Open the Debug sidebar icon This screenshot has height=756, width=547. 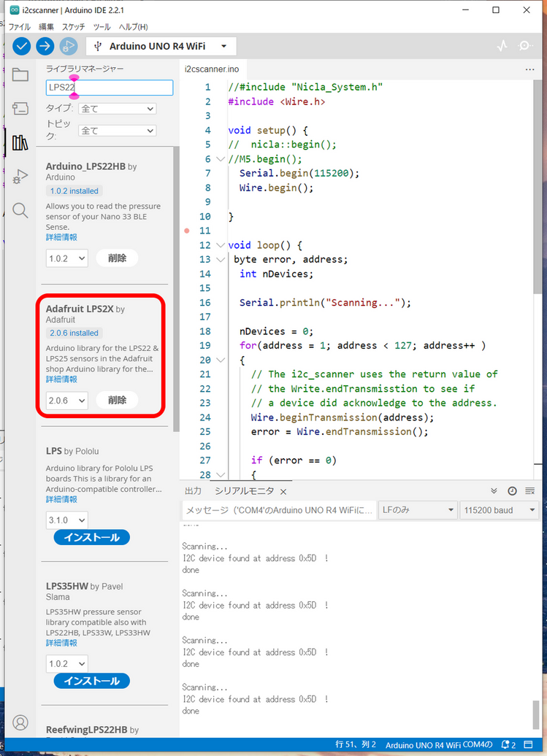point(20,177)
